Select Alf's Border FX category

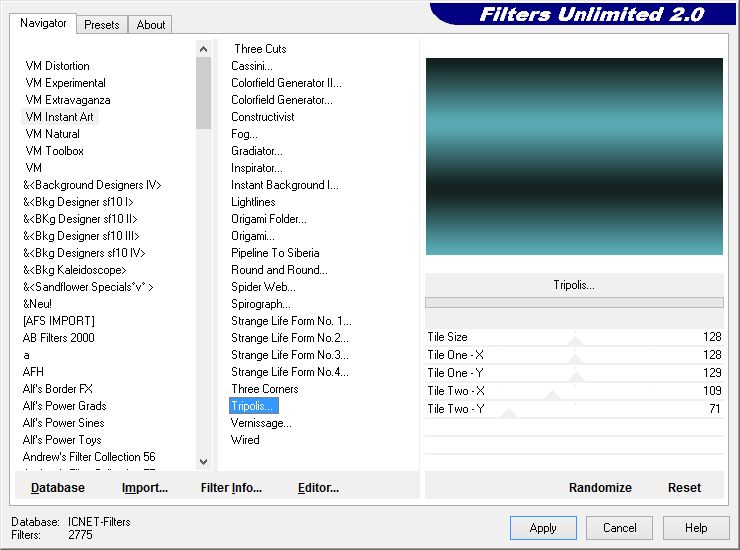[58, 389]
